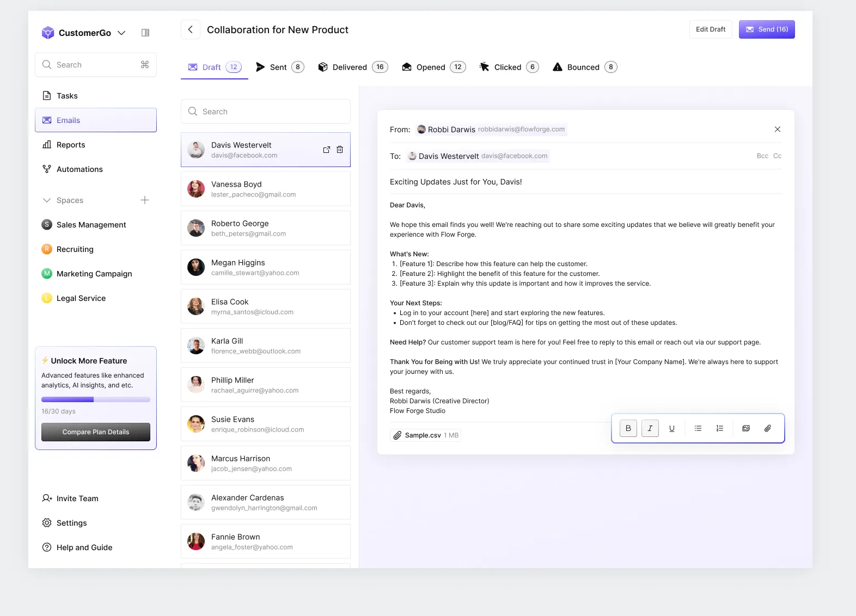This screenshot has height=616, width=856.
Task: Click the email subject line
Action: 456,182
